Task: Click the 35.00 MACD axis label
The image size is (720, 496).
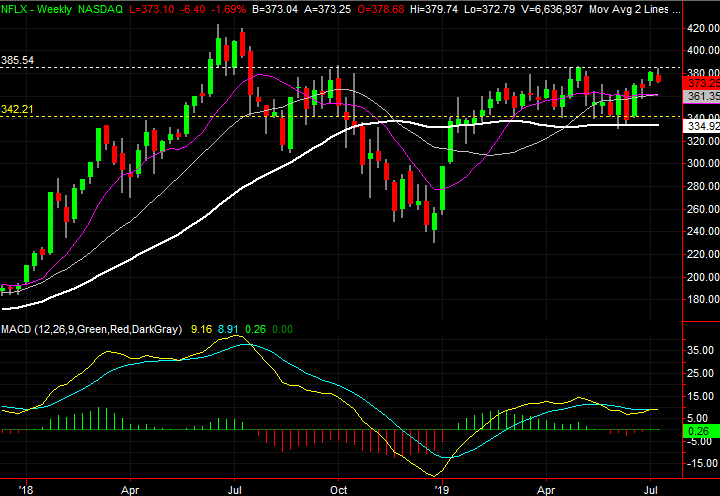Action: click(702, 350)
